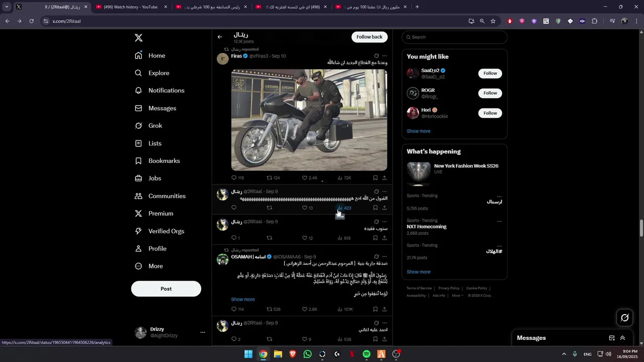View analytics showing 423 views

pos(344,208)
